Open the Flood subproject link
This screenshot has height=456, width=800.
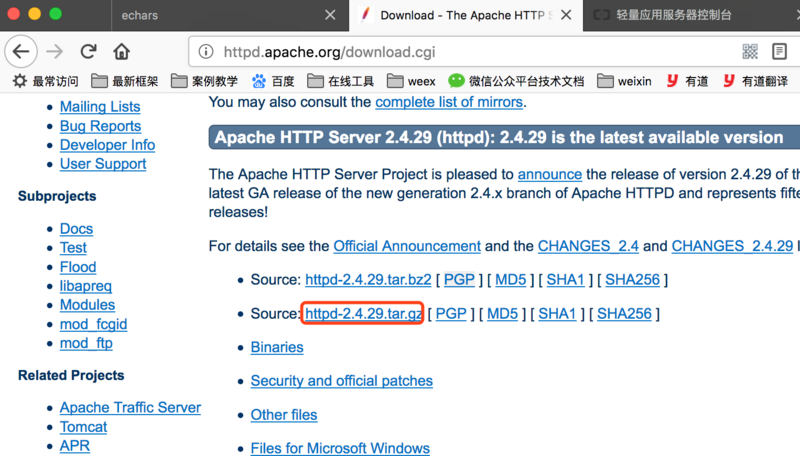click(x=78, y=267)
